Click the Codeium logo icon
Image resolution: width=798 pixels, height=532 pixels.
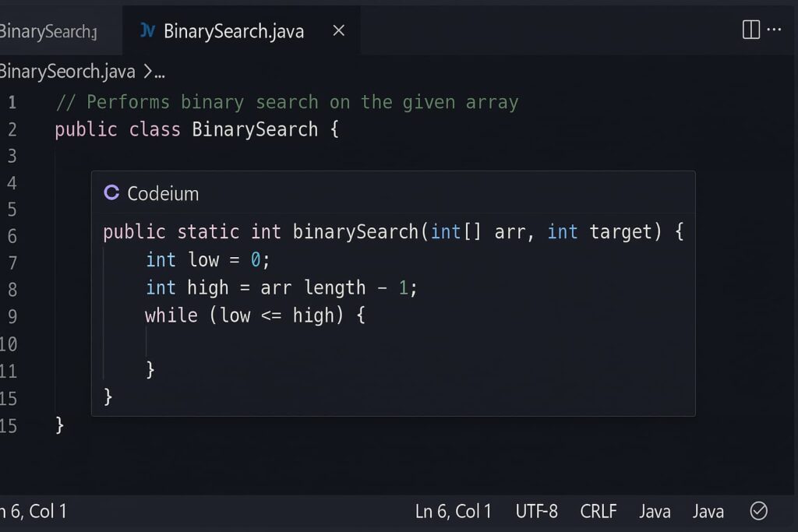click(111, 192)
